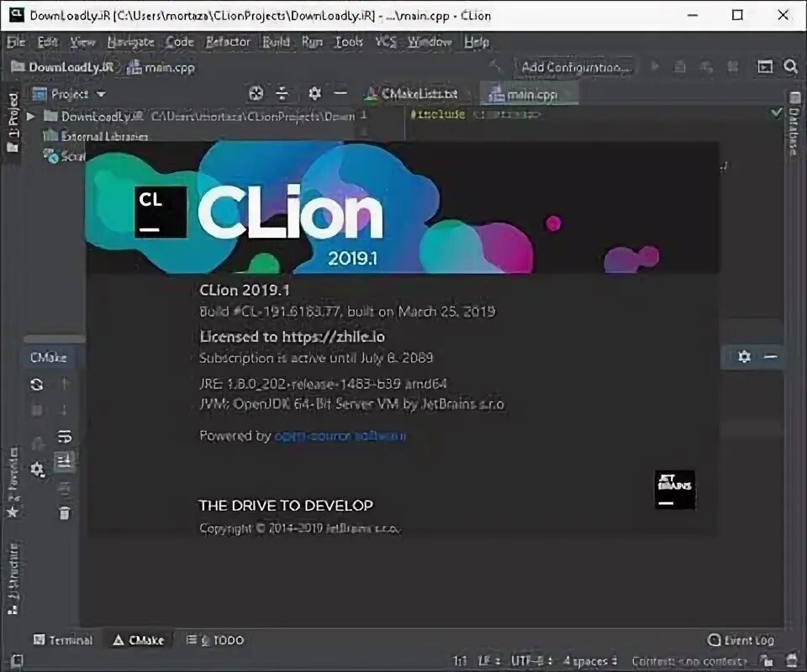
Task: Open the Edit menu
Action: (48, 42)
